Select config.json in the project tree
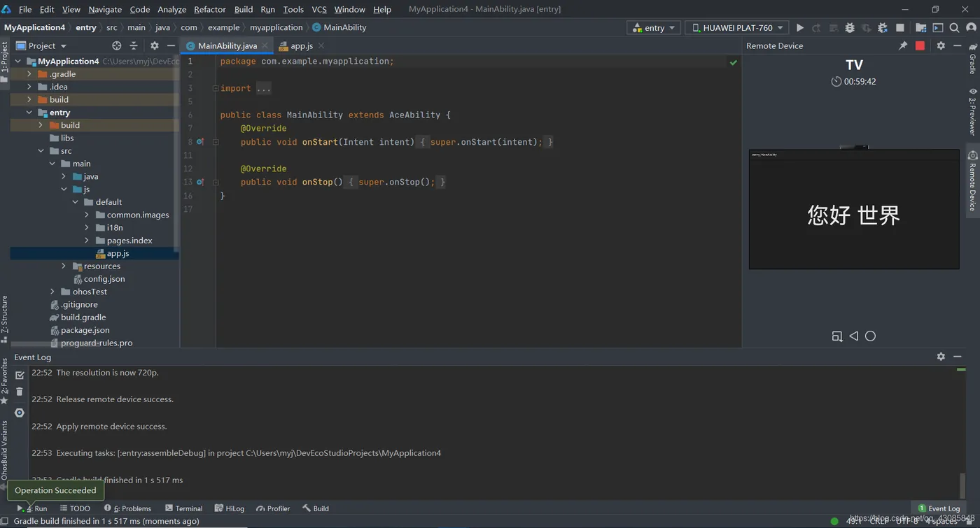This screenshot has width=980, height=528. pyautogui.click(x=104, y=279)
